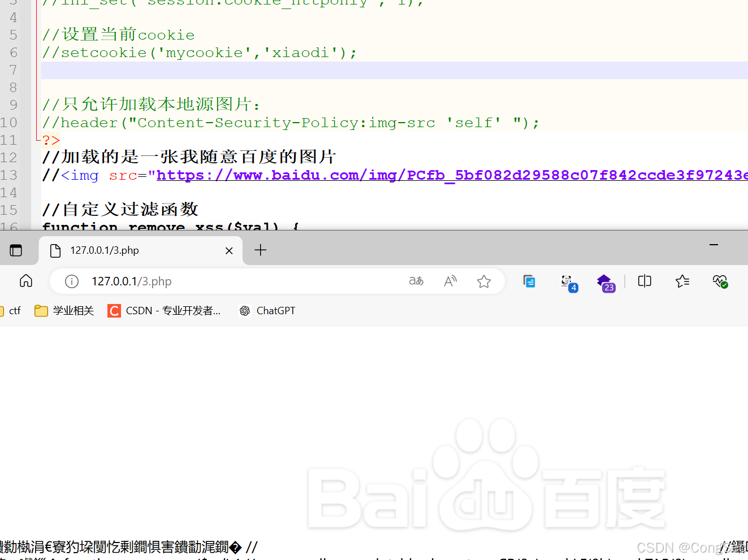Open the ChatGPT bookmark
748x560 pixels.
267,311
